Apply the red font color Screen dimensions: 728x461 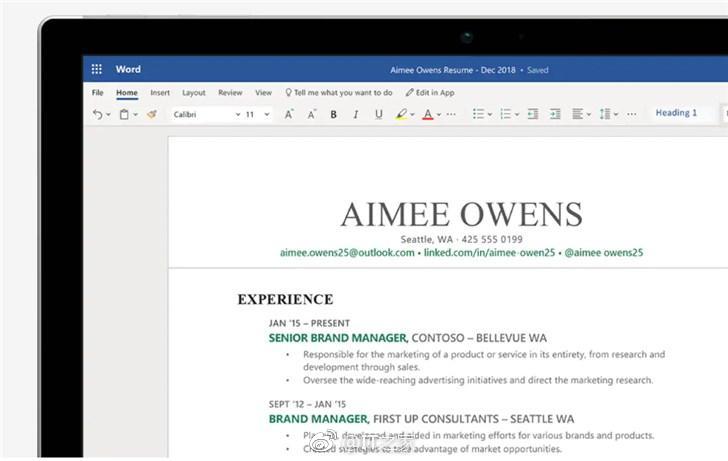click(428, 114)
